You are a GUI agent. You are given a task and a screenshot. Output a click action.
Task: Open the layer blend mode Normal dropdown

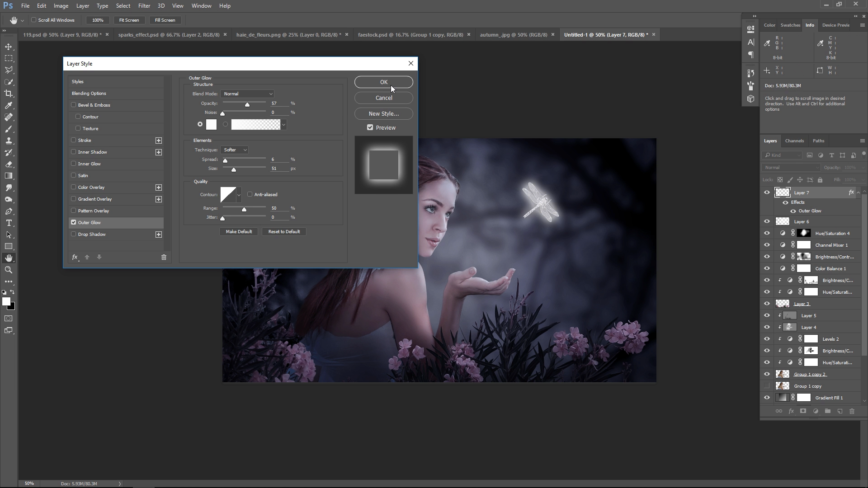point(791,168)
